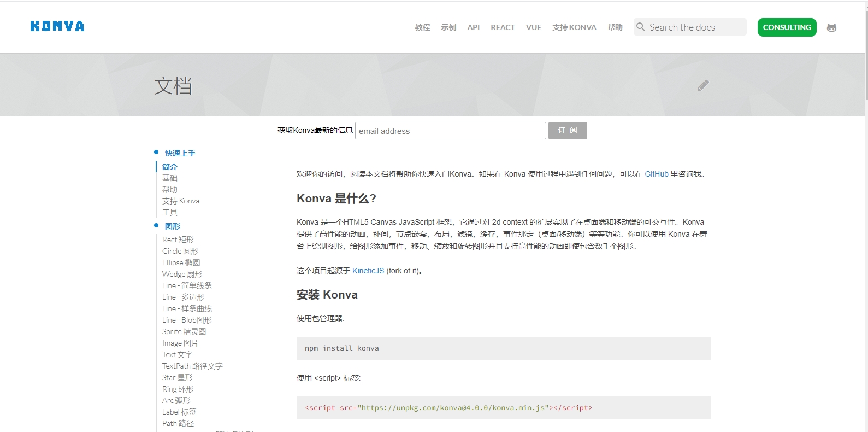Click the pencil edit-page icon
Image resolution: width=868 pixels, height=432 pixels.
tap(703, 85)
